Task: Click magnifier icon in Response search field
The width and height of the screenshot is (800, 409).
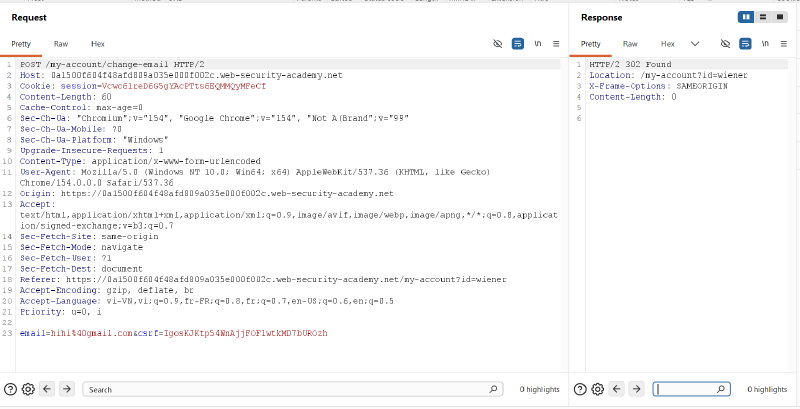Action: (721, 389)
